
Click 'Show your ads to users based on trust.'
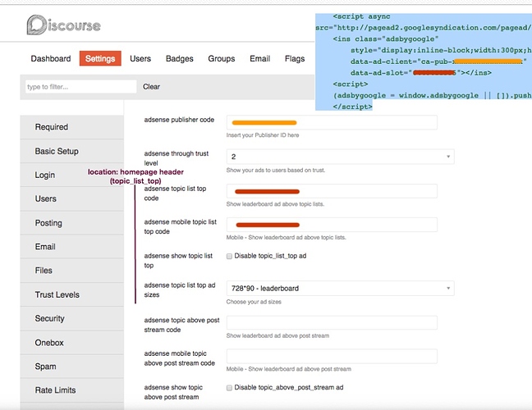pos(276,170)
